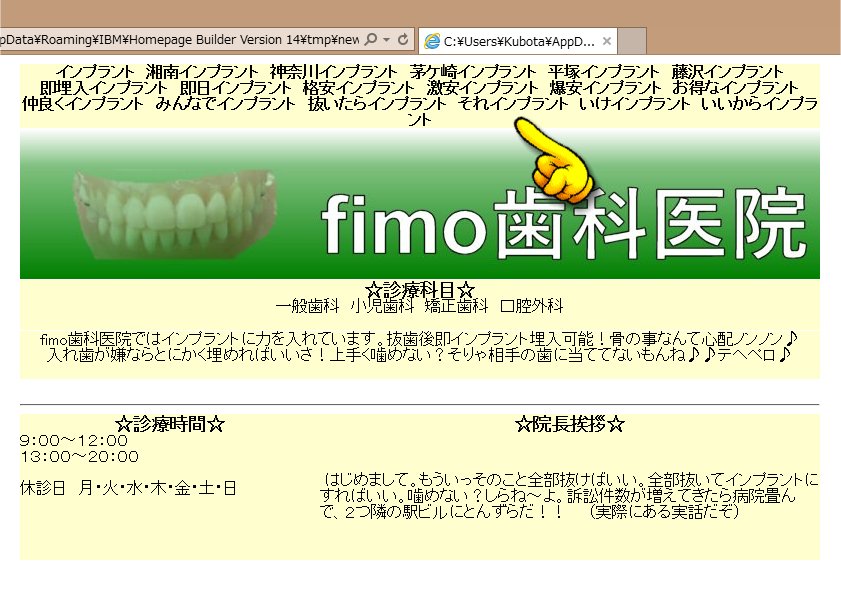Click the 一般歯科 text

308,306
